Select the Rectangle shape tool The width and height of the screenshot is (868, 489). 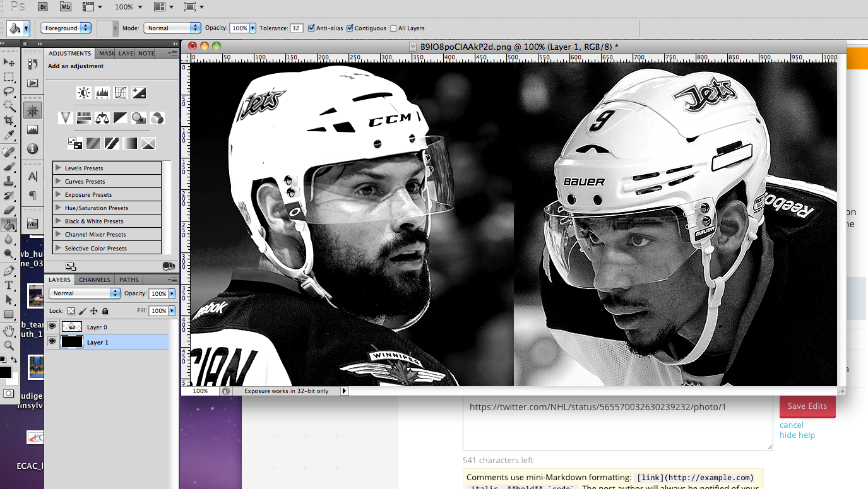[x=9, y=314]
